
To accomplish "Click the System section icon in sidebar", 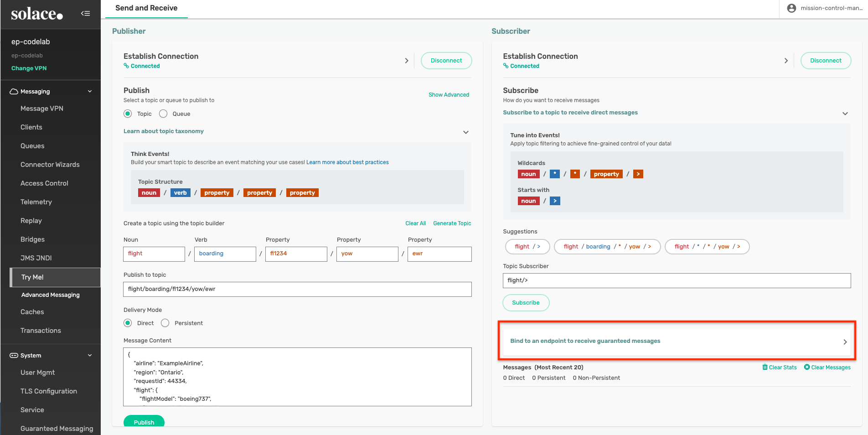I will (x=14, y=356).
